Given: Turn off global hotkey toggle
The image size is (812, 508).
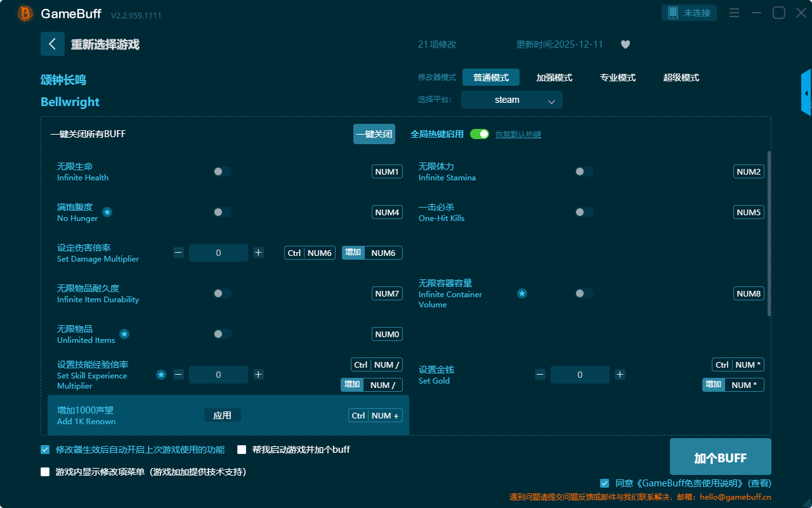Looking at the screenshot, I should click(480, 134).
